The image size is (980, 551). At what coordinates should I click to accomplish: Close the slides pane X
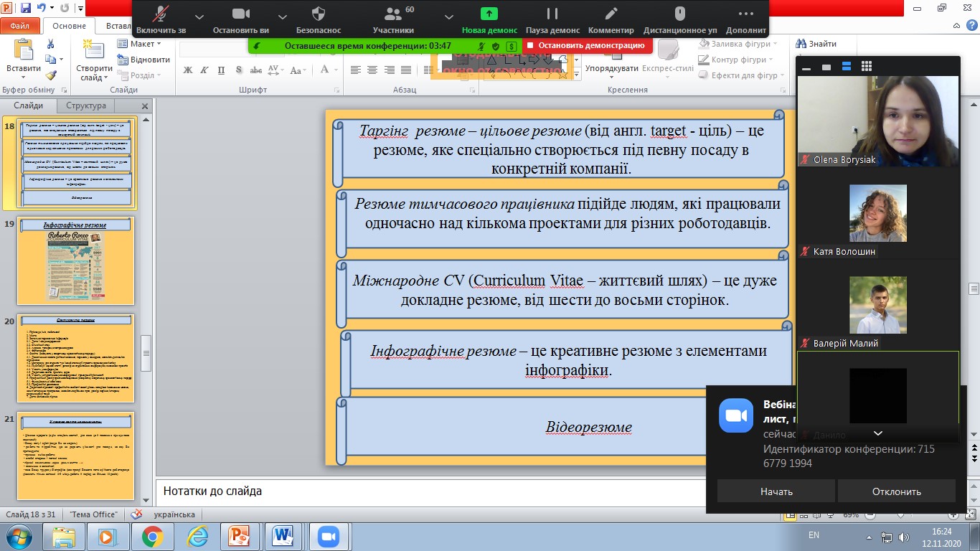point(144,106)
